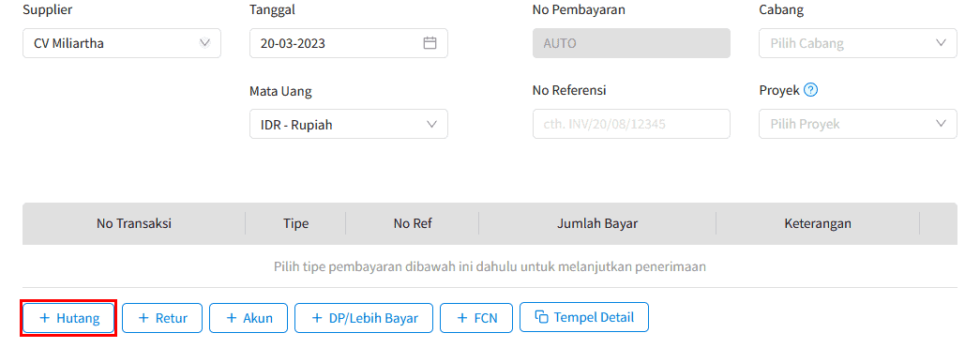Click the Tempel Detail button

coord(583,317)
